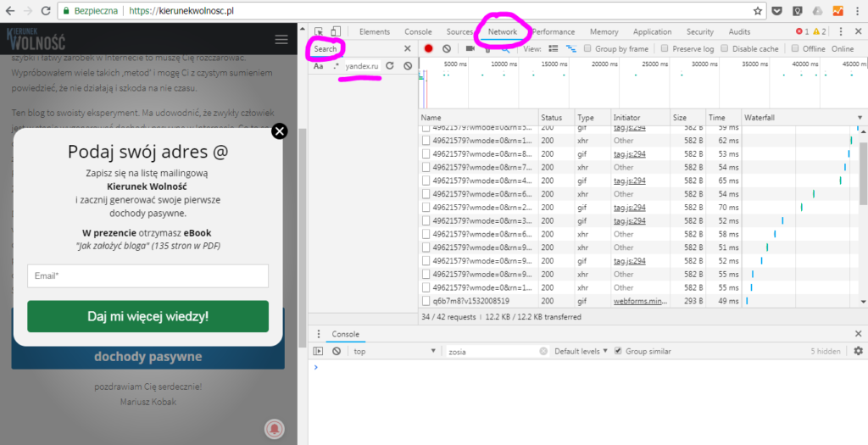Enable the Preserve log checkbox
Screen dimensions: 868x445
(x=665, y=49)
